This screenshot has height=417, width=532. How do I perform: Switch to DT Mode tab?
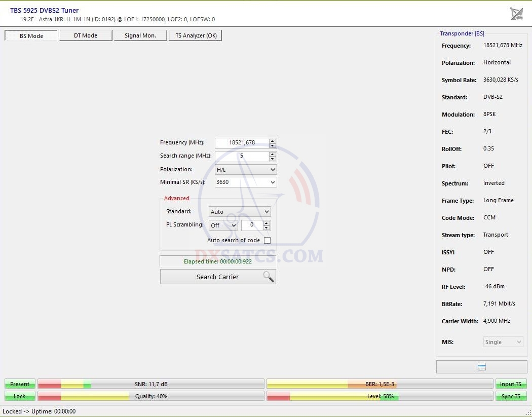point(86,35)
